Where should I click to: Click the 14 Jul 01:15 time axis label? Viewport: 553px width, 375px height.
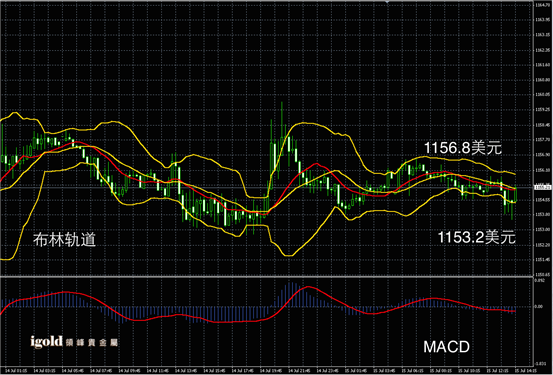pyautogui.click(x=17, y=371)
